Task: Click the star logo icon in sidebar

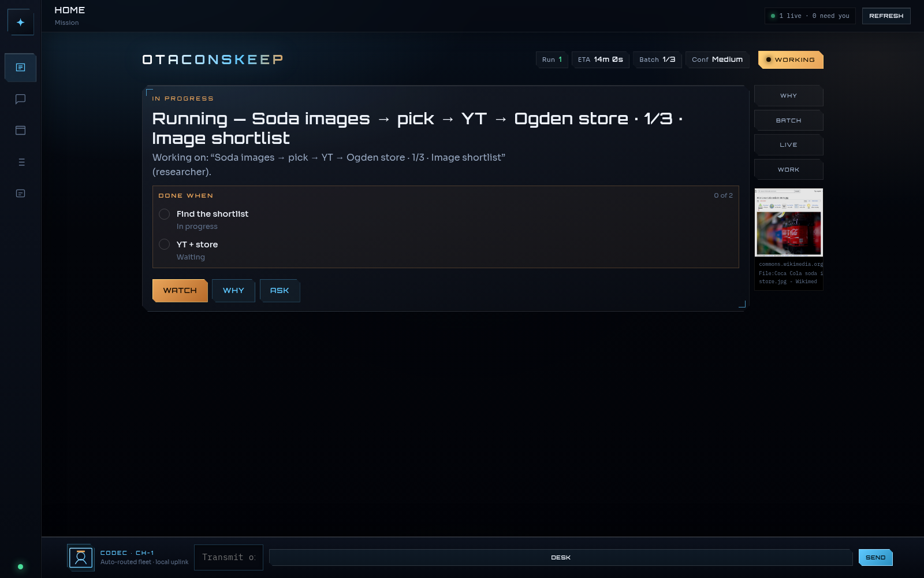Action: pos(20,22)
